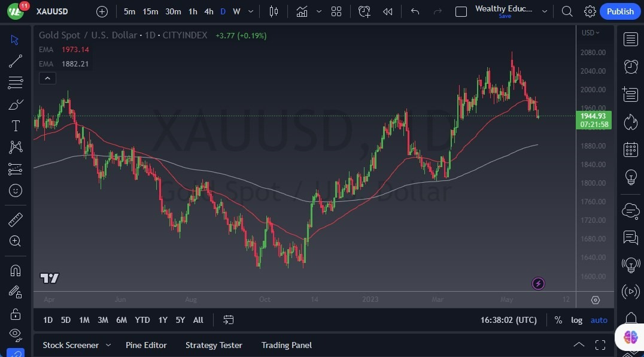Screen dimensions: 644x357
Task: Redo the last undone action
Action: (x=438, y=11)
